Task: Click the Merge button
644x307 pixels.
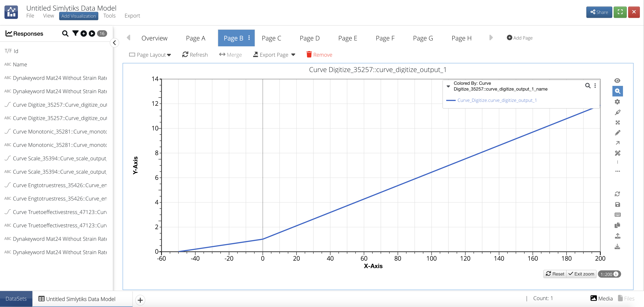Action: [x=230, y=55]
